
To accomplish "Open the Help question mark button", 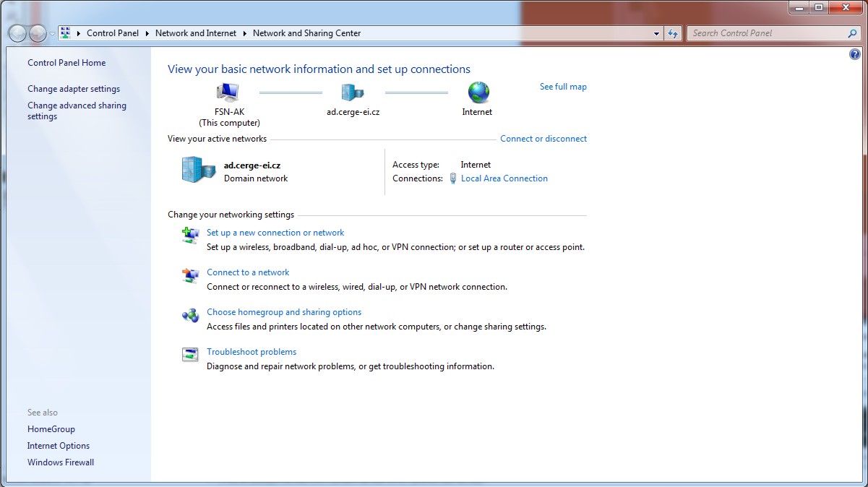I will (x=855, y=55).
